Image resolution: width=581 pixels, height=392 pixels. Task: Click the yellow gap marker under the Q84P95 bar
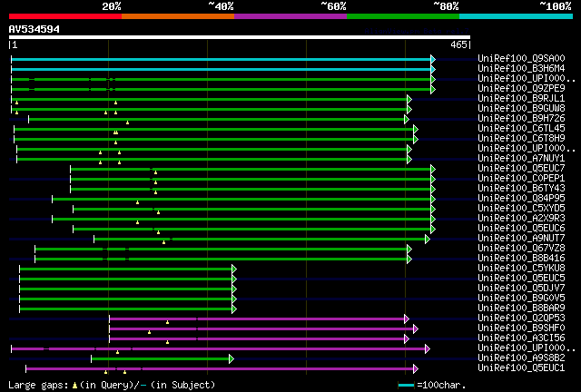tap(137, 202)
